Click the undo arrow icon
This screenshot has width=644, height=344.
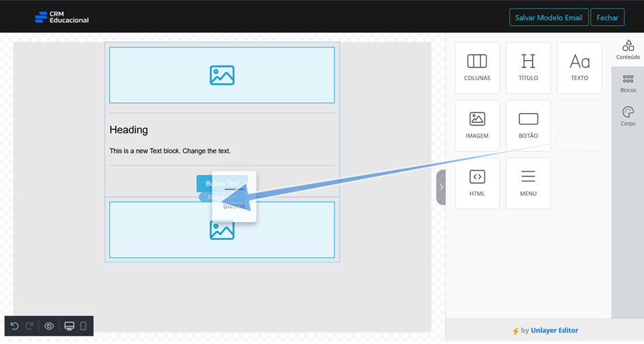pyautogui.click(x=14, y=326)
